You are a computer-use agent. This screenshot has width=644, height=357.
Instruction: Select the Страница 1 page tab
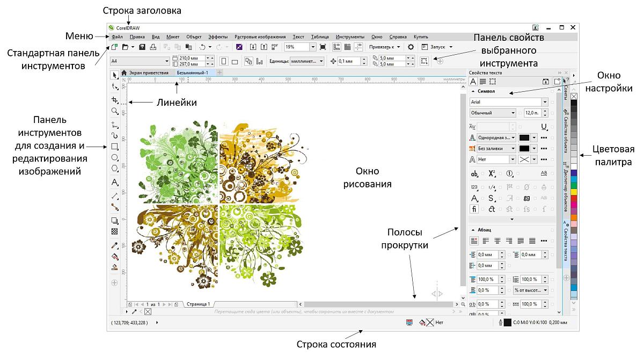tap(198, 304)
